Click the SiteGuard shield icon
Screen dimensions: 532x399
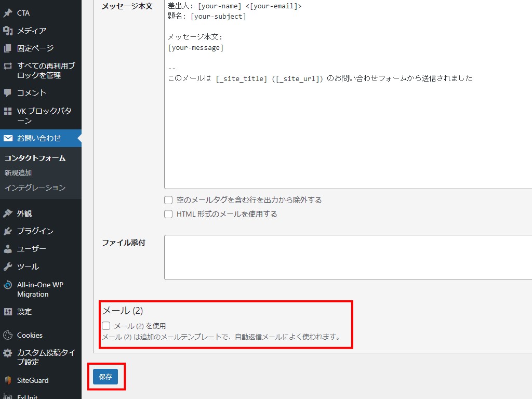8,380
